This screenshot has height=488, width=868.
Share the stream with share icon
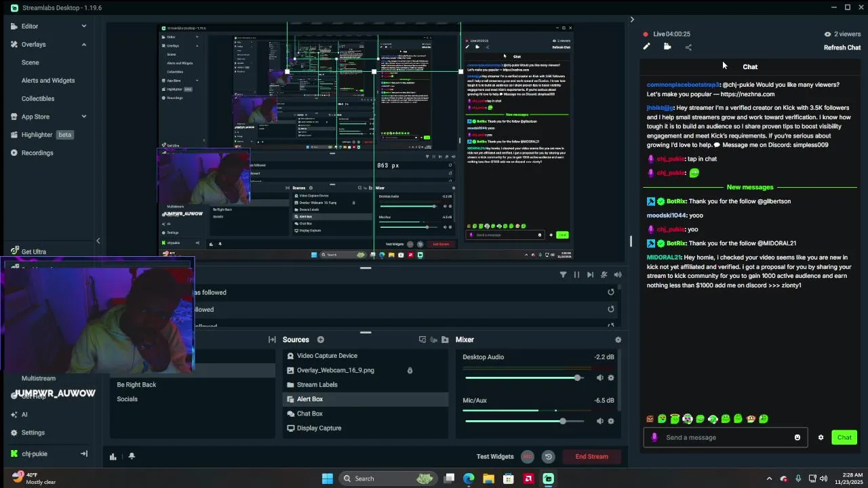click(688, 47)
